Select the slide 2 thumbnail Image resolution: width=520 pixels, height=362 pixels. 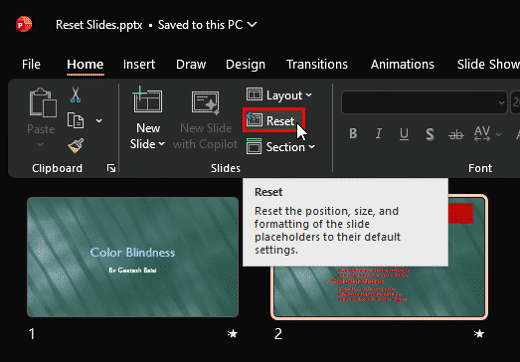[x=379, y=257]
